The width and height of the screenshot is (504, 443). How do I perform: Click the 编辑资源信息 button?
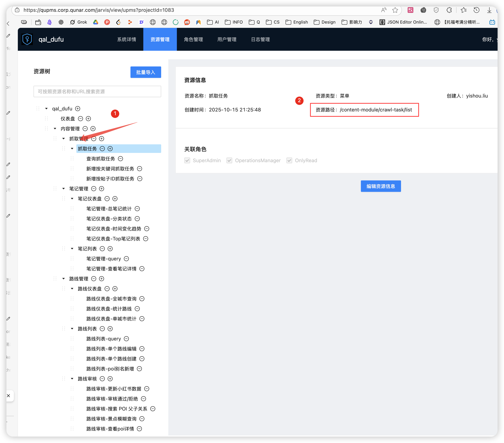click(x=380, y=186)
